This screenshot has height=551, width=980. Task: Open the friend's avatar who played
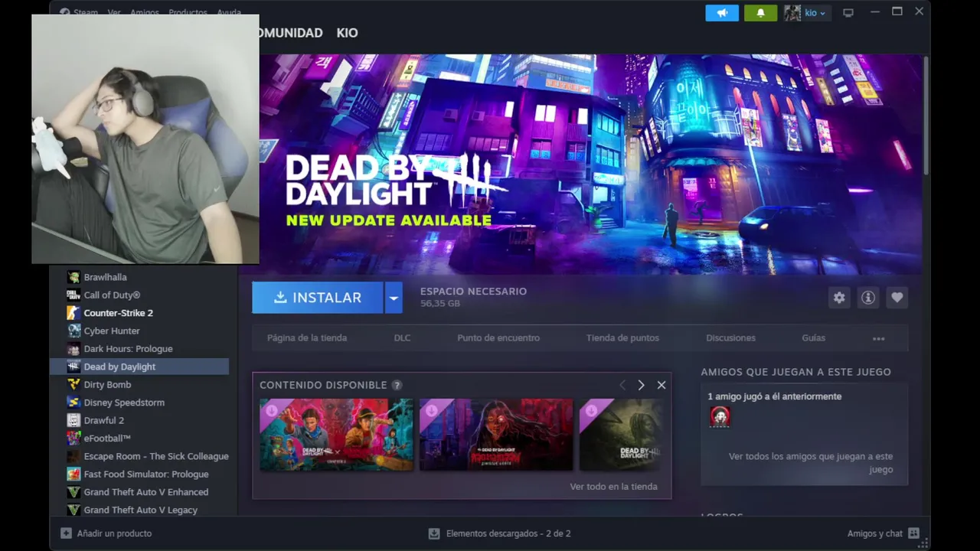(720, 416)
